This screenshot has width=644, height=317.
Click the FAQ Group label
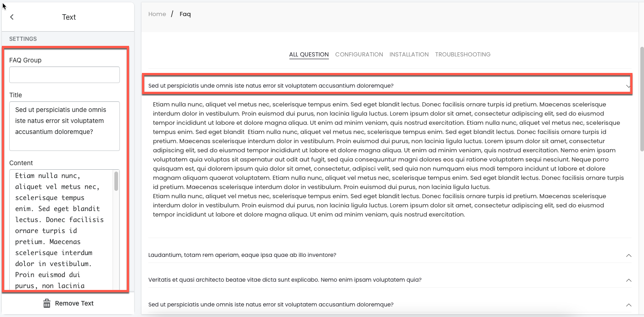[25, 60]
